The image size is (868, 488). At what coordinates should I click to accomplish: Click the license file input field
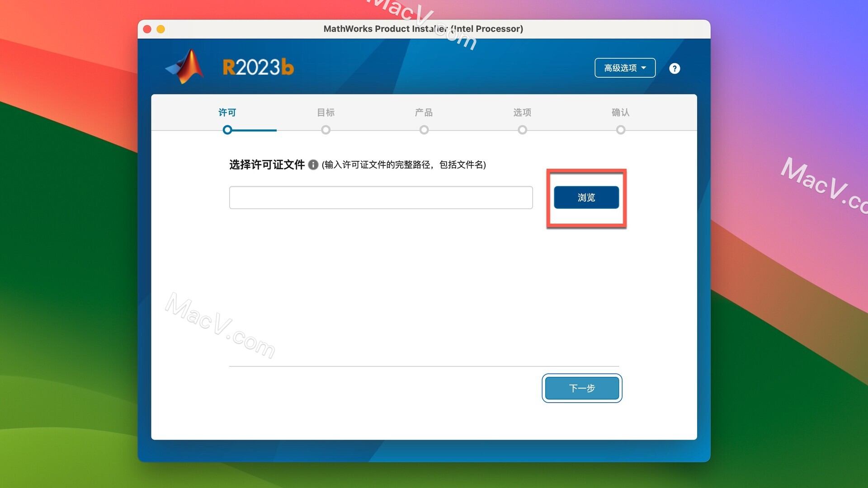coord(381,197)
